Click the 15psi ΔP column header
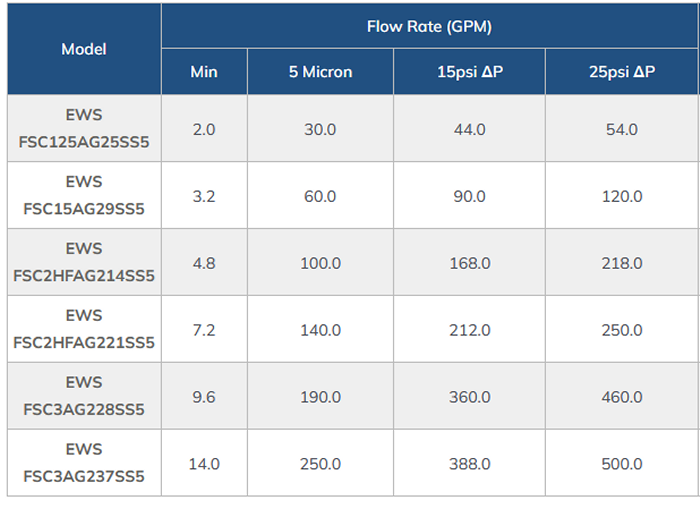 tap(468, 72)
